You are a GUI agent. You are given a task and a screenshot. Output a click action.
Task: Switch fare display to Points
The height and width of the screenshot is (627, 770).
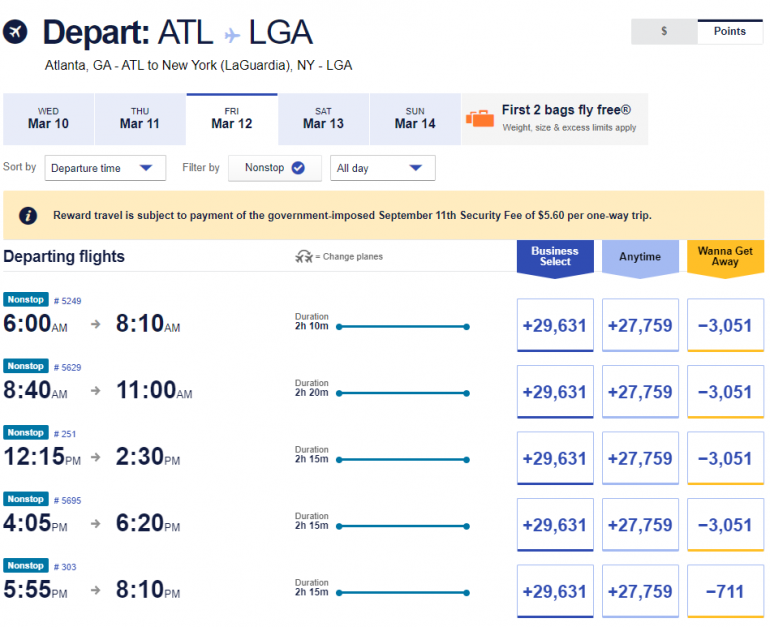pyautogui.click(x=729, y=32)
